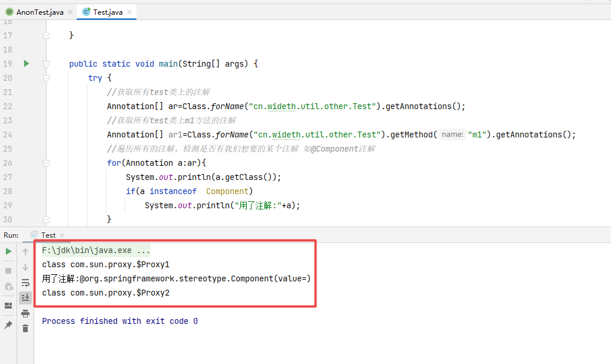The width and height of the screenshot is (611, 364).
Task: Click the AnonTest.java annotation file icon
Action: coord(9,12)
